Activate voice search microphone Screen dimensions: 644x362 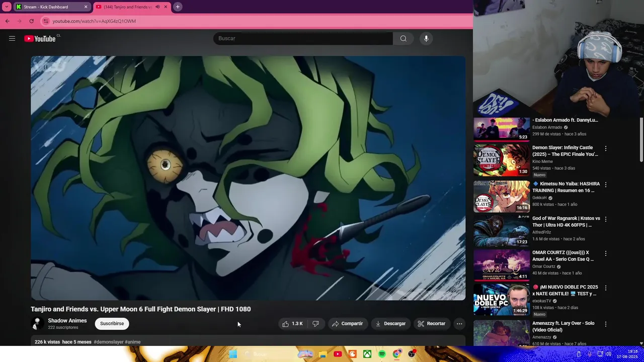(x=426, y=39)
